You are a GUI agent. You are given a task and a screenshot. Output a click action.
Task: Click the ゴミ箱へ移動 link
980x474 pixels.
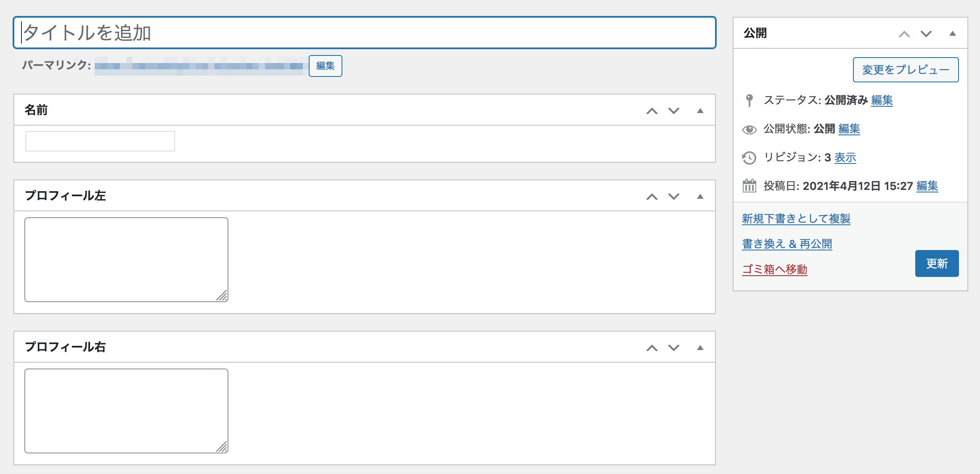(x=775, y=269)
